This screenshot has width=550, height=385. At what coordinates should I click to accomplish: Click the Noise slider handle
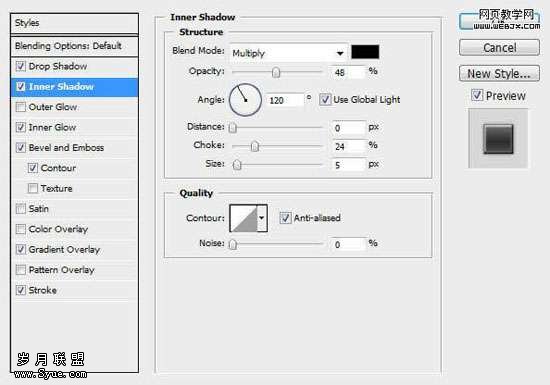click(233, 244)
